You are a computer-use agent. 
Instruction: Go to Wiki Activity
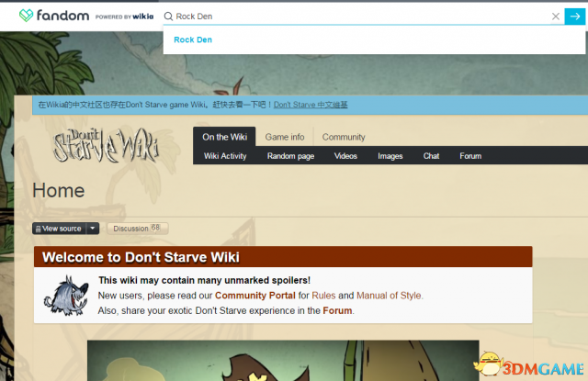pyautogui.click(x=225, y=156)
